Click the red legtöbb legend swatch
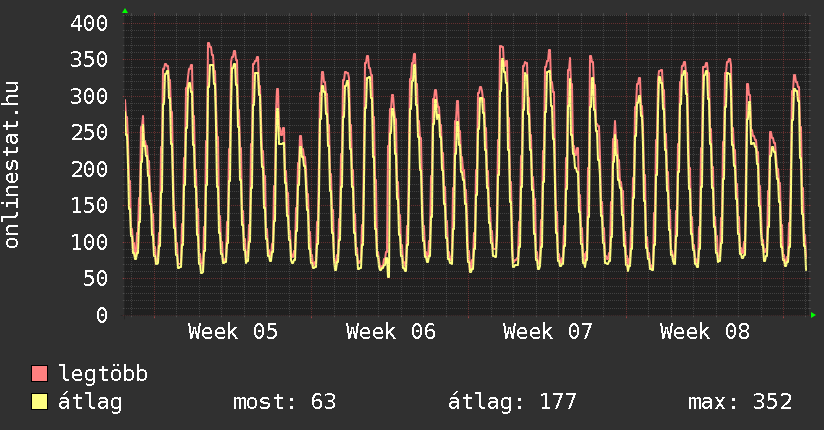This screenshot has width=824, height=430. point(40,374)
